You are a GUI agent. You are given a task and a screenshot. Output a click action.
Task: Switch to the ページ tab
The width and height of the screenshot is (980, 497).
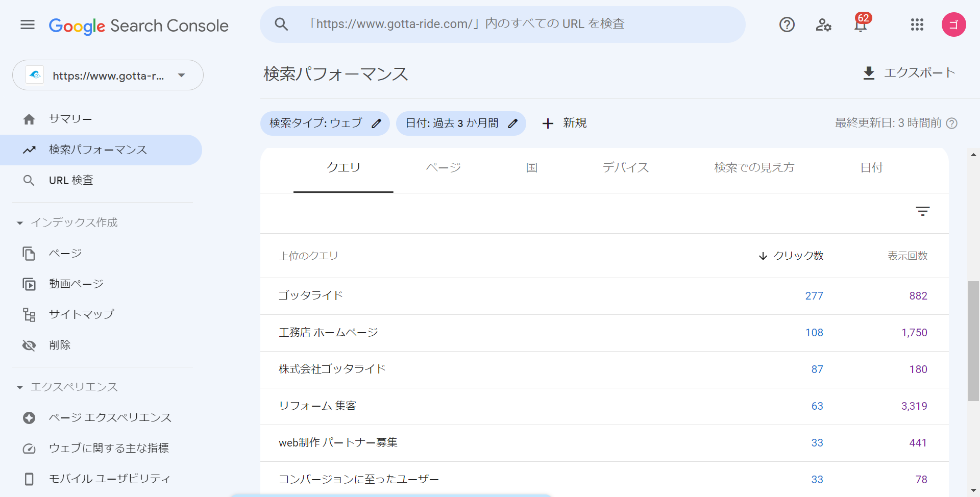[x=443, y=168]
